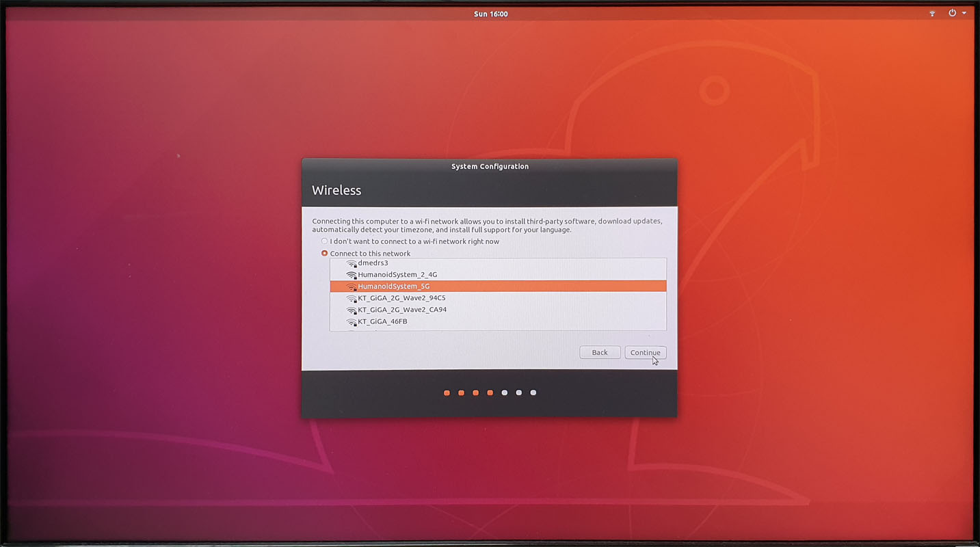Click wifi signal icon beside KT_GiGA_2G_Wave2_94C5
This screenshot has height=547, width=980.
click(x=352, y=298)
